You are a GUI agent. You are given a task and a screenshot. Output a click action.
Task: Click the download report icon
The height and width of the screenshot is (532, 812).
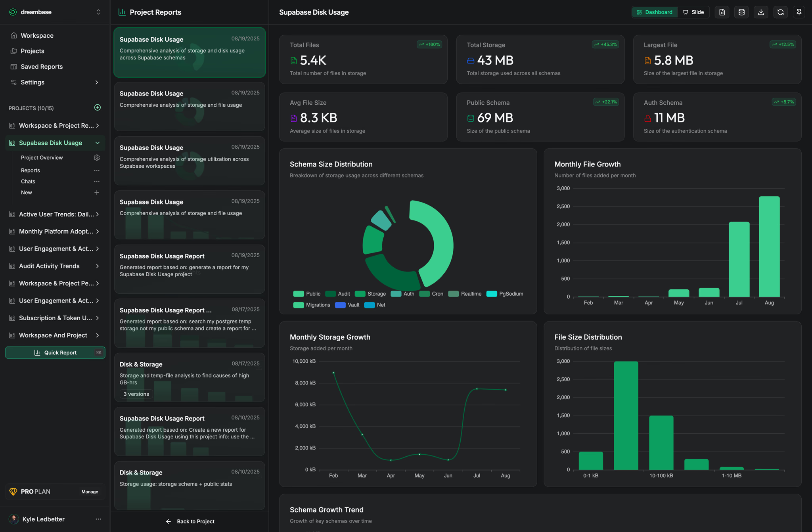tap(761, 12)
